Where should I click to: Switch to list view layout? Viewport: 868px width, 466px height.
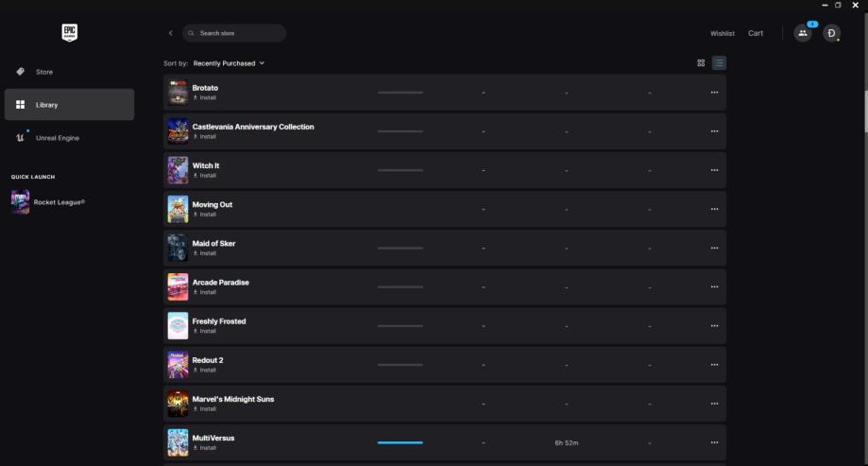coord(719,63)
